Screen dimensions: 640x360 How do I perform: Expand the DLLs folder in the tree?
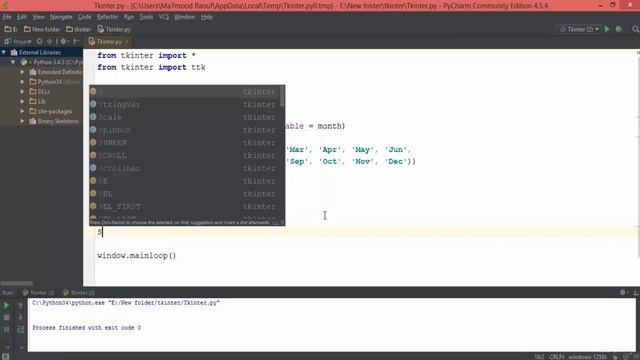[x=22, y=91]
